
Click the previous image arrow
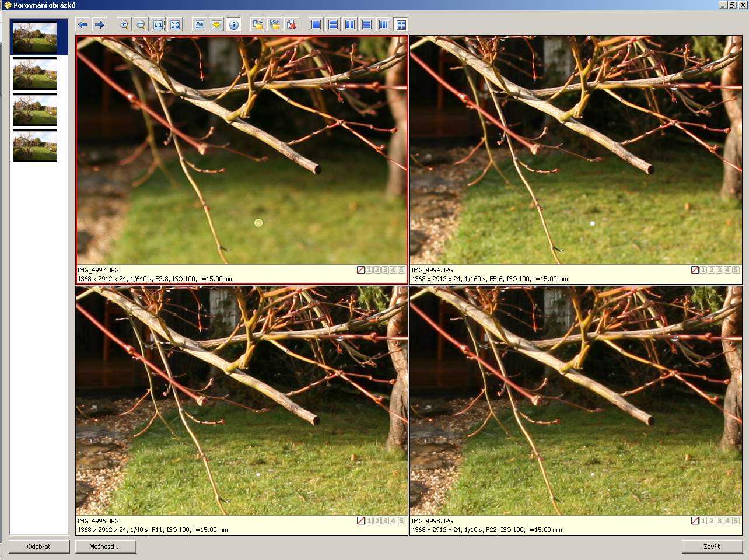tap(83, 24)
